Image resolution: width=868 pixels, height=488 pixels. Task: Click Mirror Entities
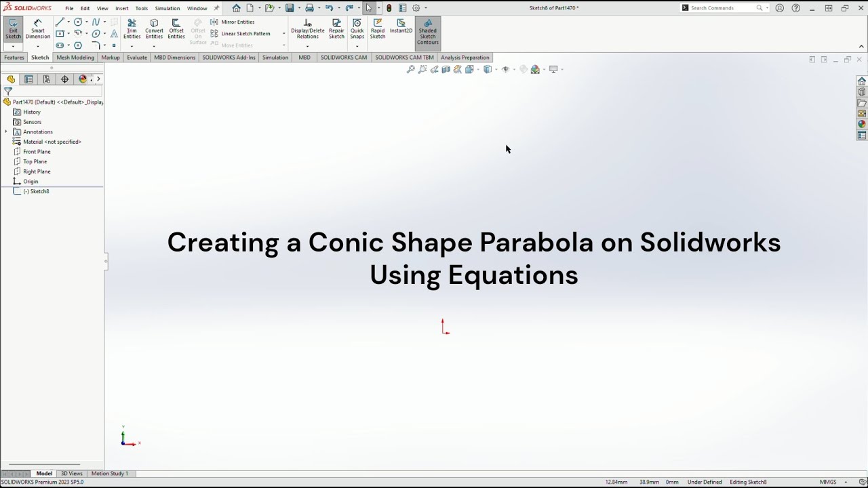click(233, 22)
